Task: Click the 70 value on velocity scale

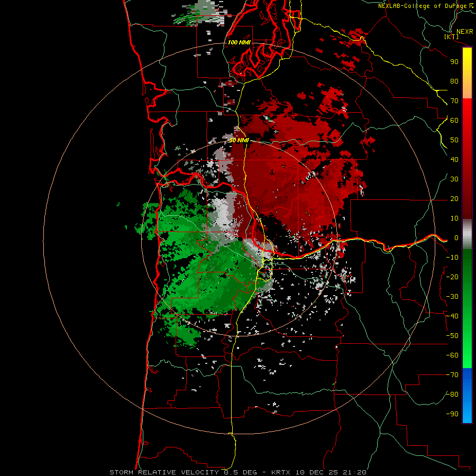Action: tap(454, 101)
